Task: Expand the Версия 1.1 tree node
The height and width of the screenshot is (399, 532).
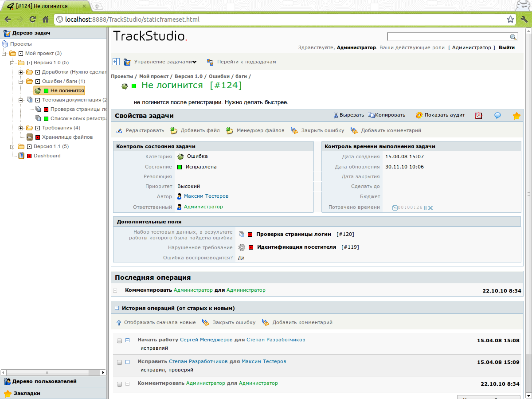Action: point(12,146)
